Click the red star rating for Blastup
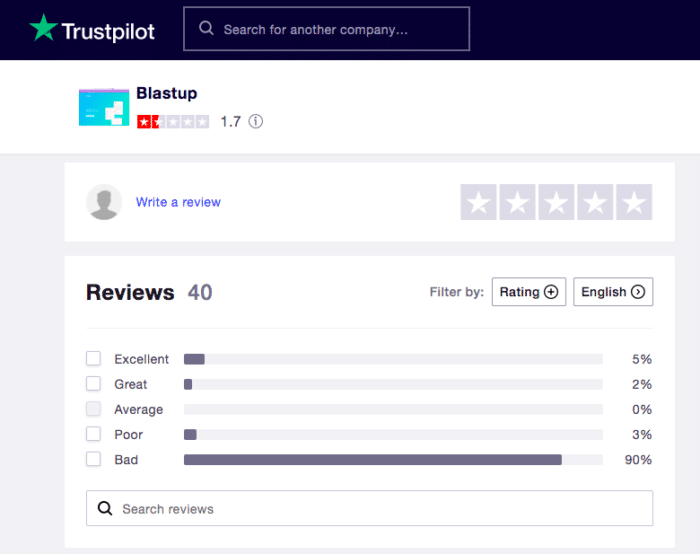The height and width of the screenshot is (554, 700). [x=173, y=121]
